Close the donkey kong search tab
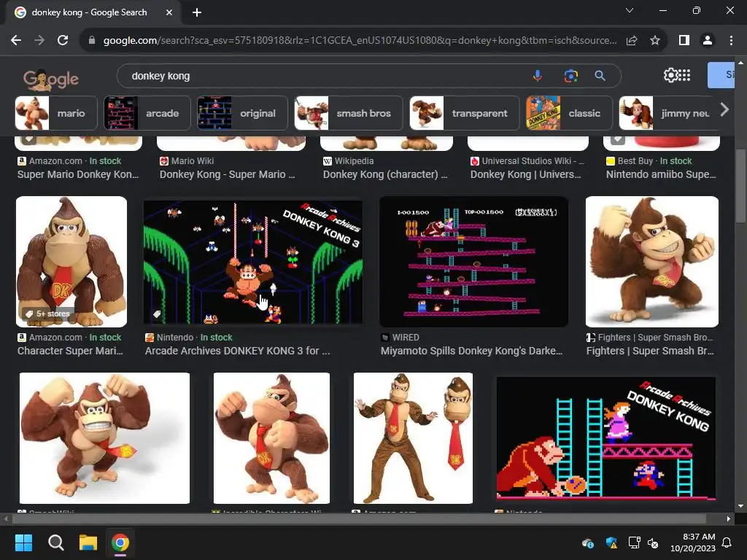Image resolution: width=747 pixels, height=560 pixels. pyautogui.click(x=169, y=12)
